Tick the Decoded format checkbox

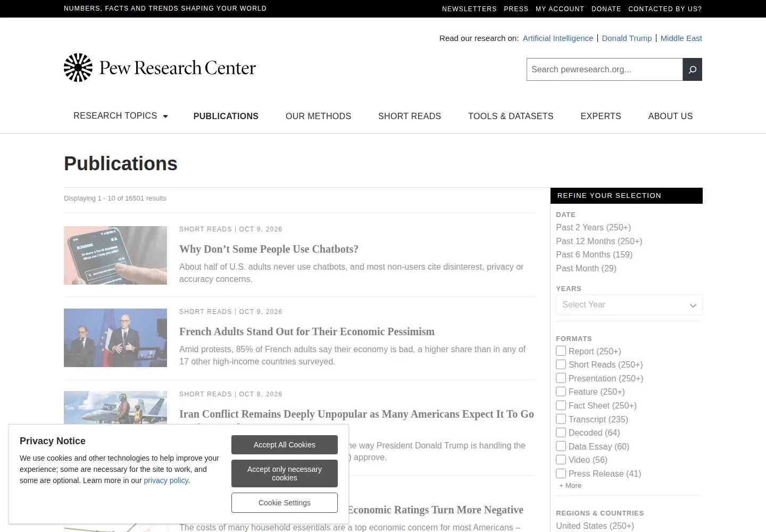561,433
